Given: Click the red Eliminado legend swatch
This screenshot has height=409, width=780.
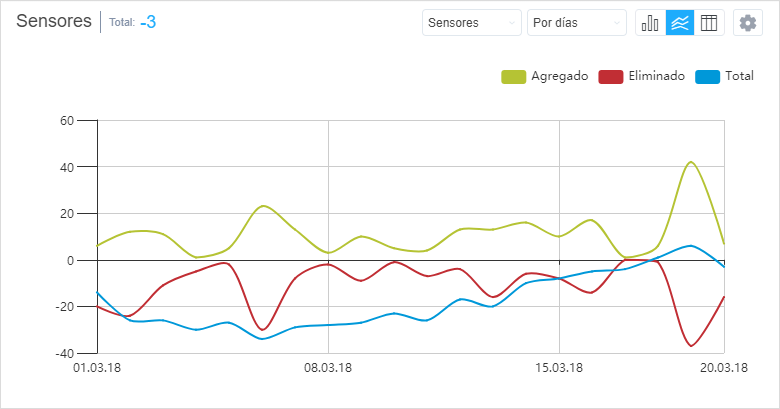Looking at the screenshot, I should pyautogui.click(x=609, y=76).
